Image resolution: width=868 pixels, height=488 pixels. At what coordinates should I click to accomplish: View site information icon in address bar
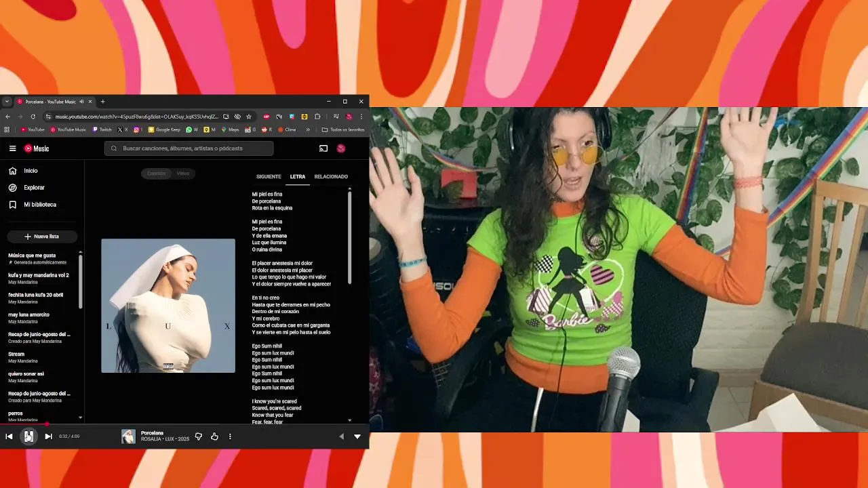point(47,117)
